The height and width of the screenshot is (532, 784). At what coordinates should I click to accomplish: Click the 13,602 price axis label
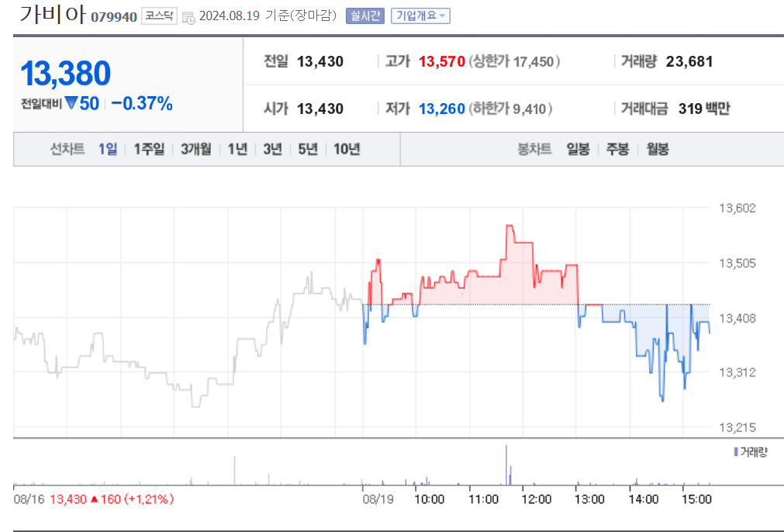(x=737, y=208)
